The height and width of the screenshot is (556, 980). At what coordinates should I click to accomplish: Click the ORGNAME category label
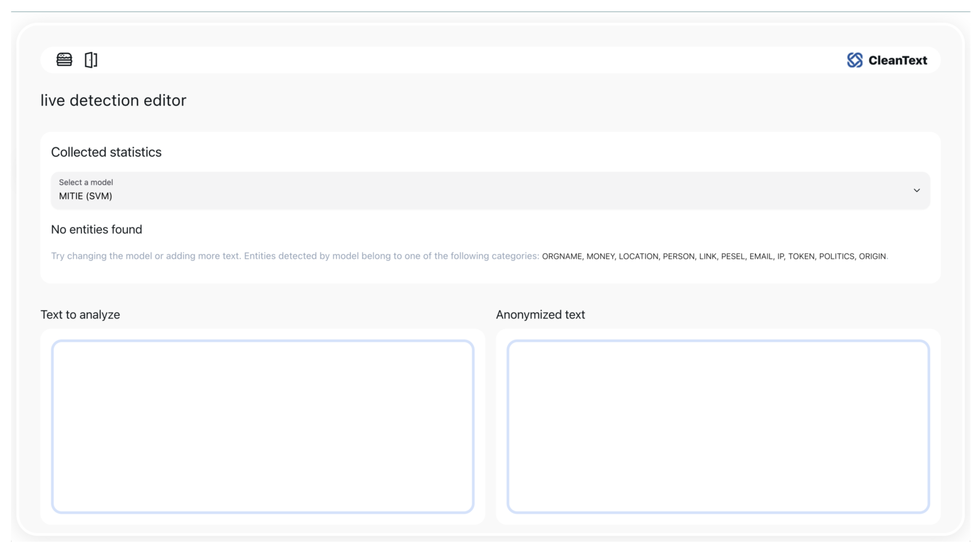pos(562,256)
